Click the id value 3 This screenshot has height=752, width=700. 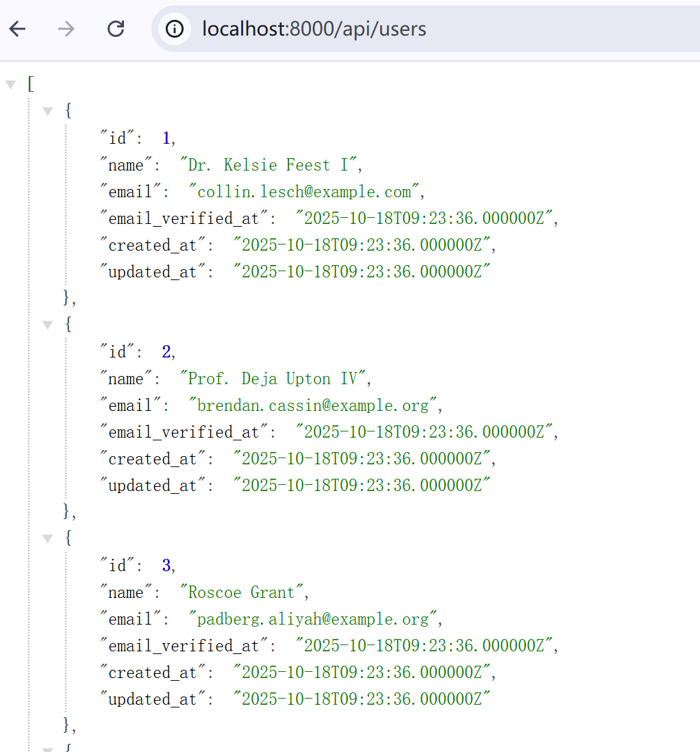(166, 566)
